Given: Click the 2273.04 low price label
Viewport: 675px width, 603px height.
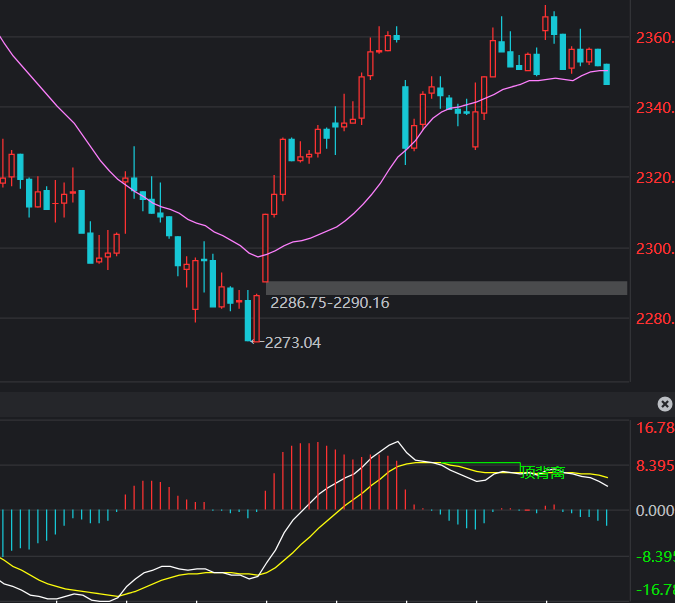Looking at the screenshot, I should (x=292, y=343).
